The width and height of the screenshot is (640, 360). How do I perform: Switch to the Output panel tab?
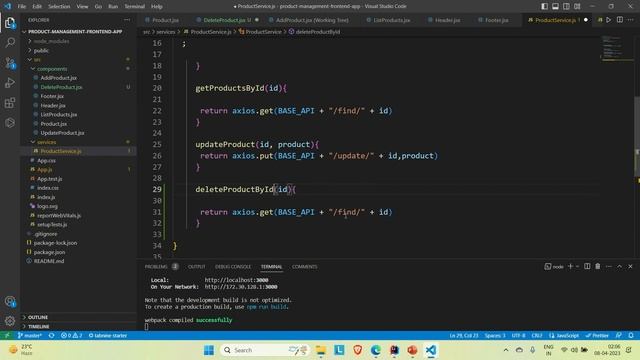(x=196, y=267)
